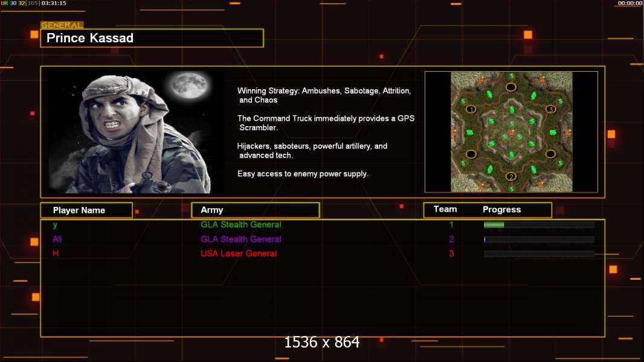Click the orange building in map's top-left corner
This screenshot has height=362, width=644.
coord(480,80)
